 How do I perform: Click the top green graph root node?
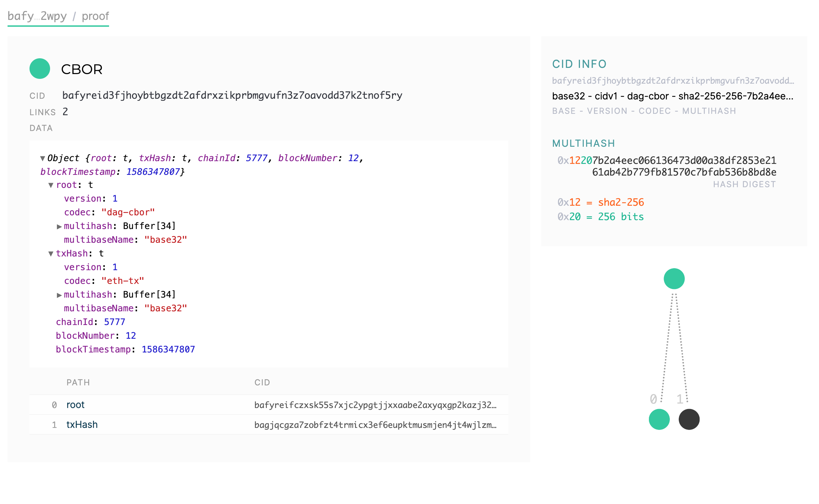tap(674, 279)
